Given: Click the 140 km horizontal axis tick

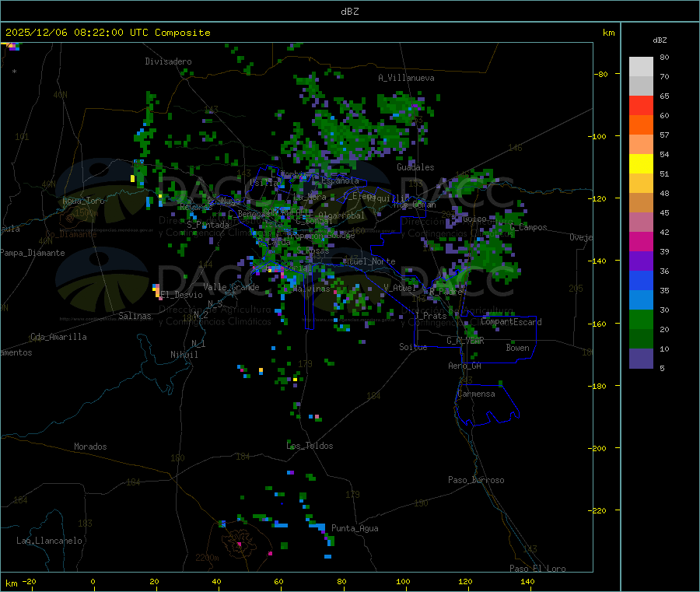Looking at the screenshot, I should click(527, 582).
